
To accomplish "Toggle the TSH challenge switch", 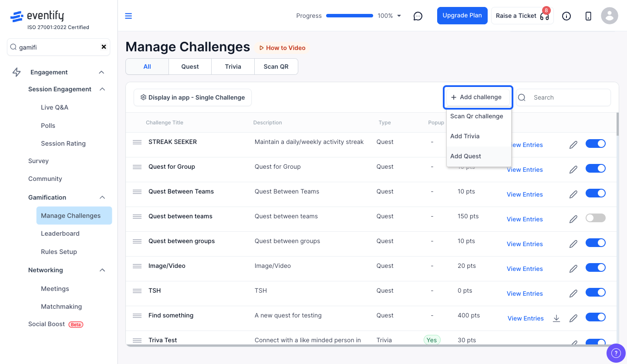I will point(596,292).
